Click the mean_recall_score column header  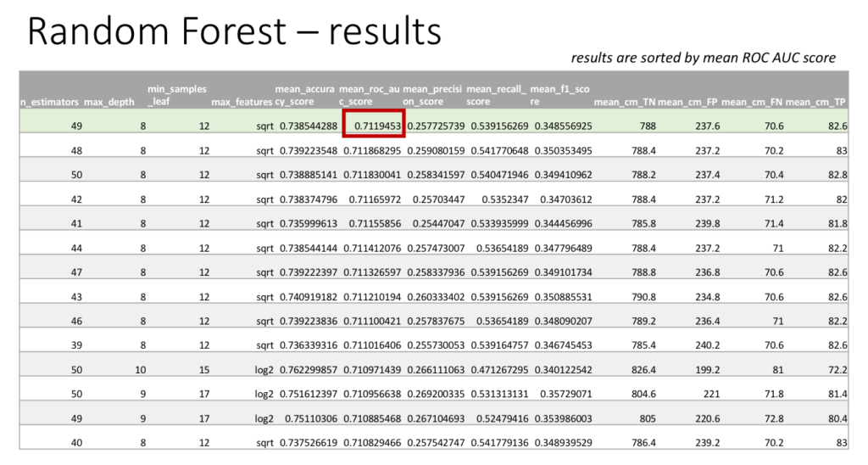click(x=497, y=95)
